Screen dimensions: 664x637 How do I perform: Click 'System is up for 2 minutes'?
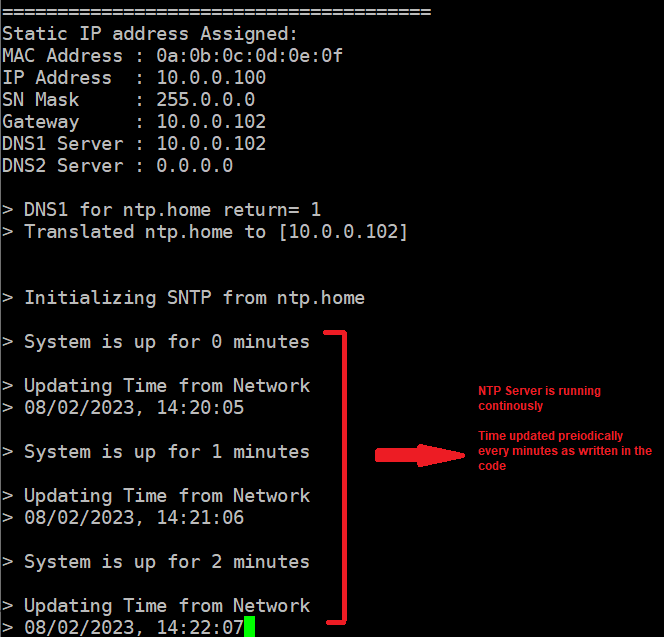(x=167, y=562)
